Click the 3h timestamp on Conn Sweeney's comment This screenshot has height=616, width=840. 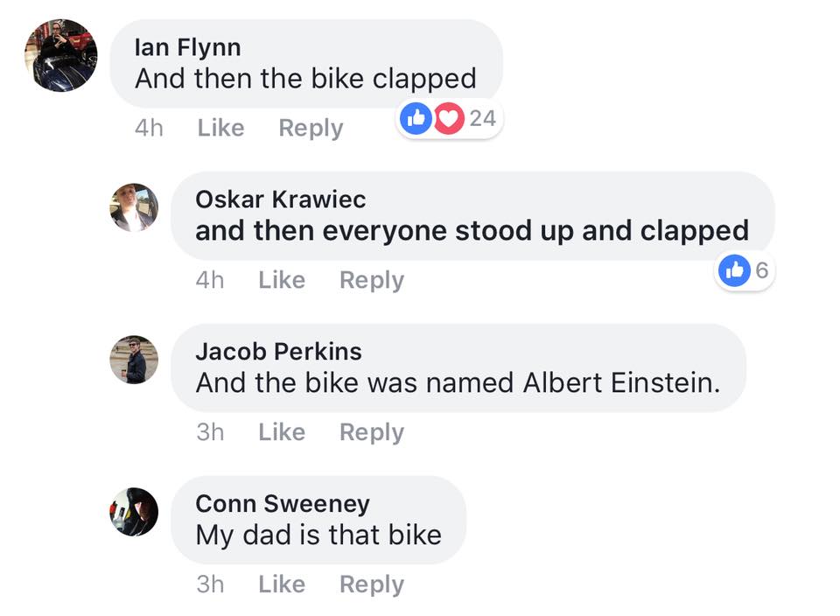click(210, 584)
